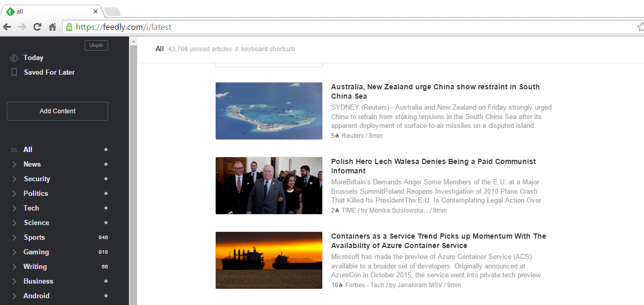
Task: Click the green padlock security icon
Action: (69, 27)
